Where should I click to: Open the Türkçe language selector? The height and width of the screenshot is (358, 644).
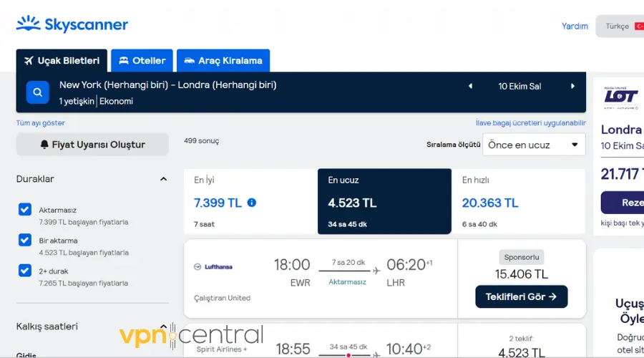tap(620, 26)
